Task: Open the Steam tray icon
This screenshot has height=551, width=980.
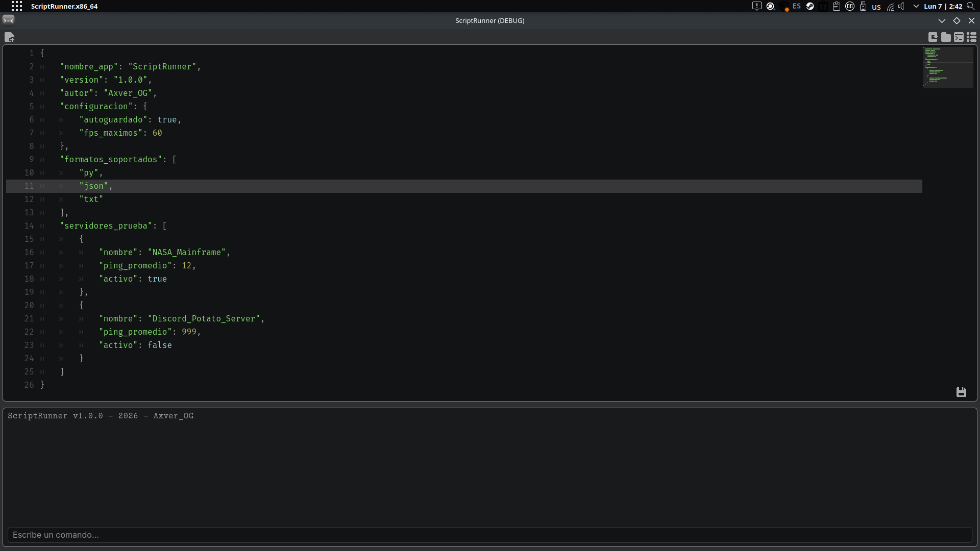Action: point(810,7)
